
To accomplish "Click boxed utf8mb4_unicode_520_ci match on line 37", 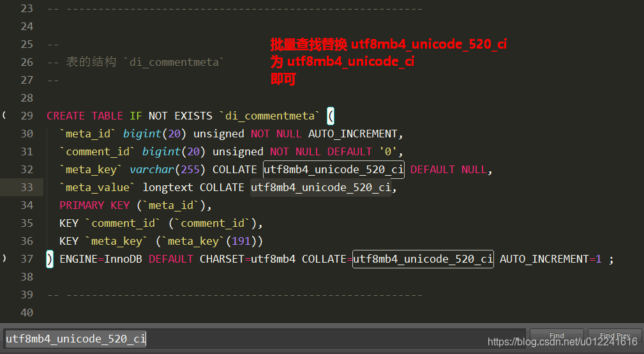I will tap(423, 259).
